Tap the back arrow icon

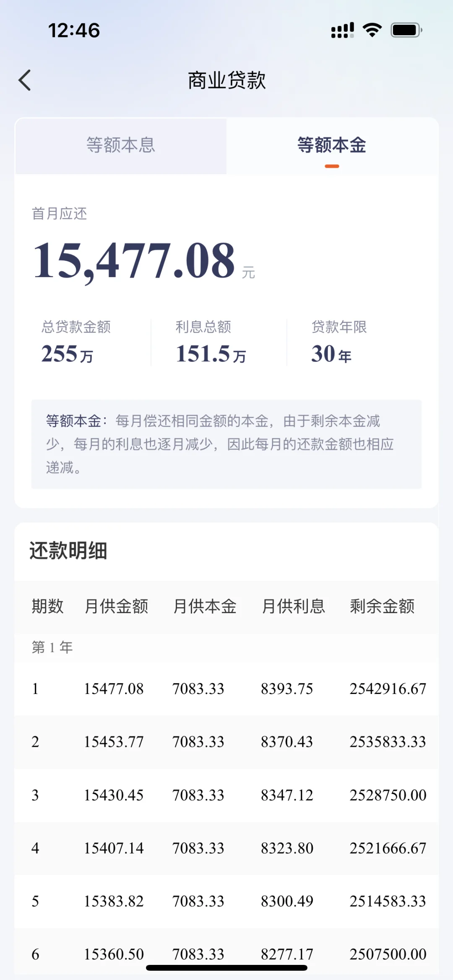click(25, 80)
